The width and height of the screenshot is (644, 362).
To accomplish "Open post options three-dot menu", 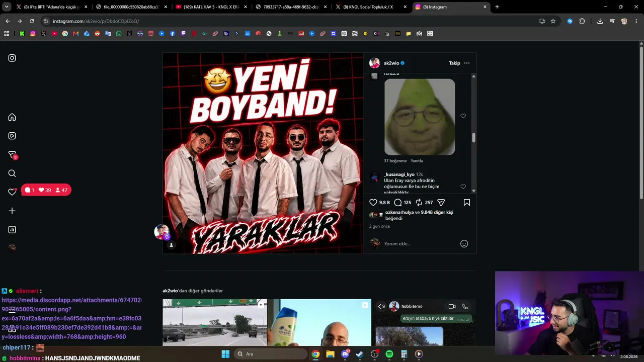I will [467, 63].
